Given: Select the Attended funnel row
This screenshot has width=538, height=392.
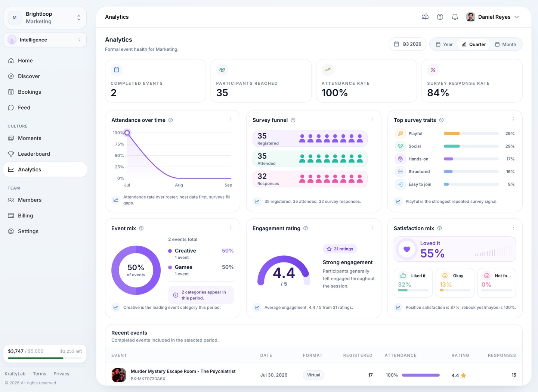Looking at the screenshot, I should (x=310, y=159).
